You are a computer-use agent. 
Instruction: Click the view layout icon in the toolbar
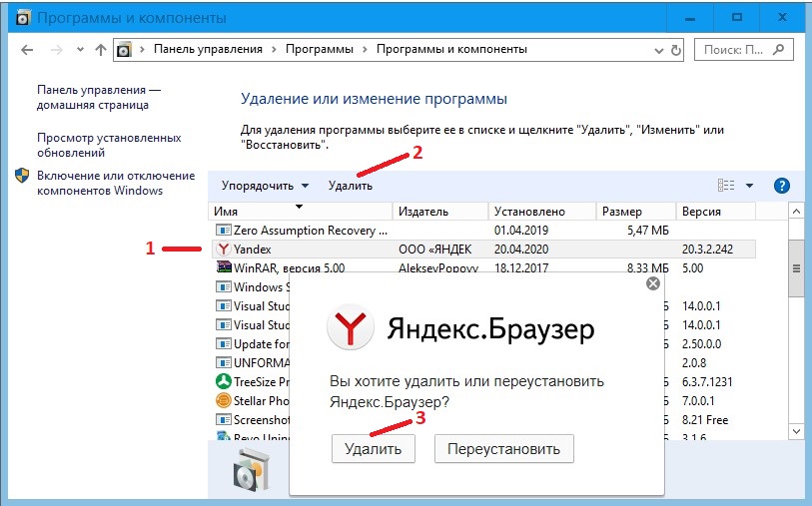(x=726, y=186)
